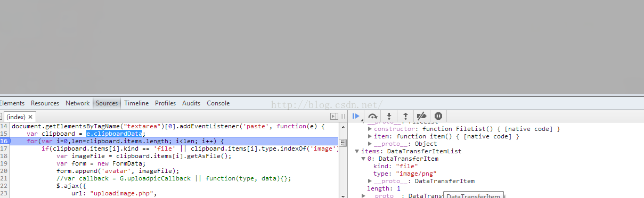Resume script execution with the play button
644x198 pixels.
356,115
